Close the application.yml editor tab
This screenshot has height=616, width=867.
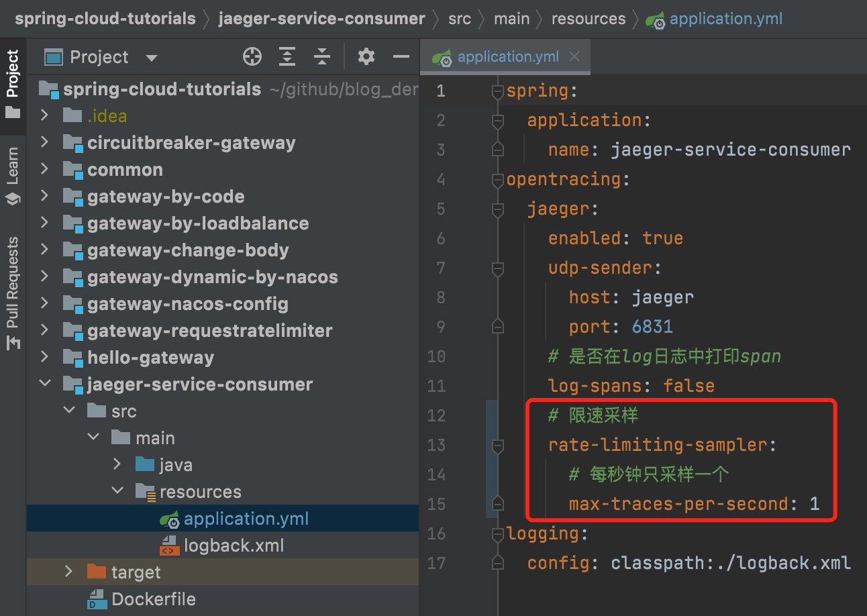(574, 57)
